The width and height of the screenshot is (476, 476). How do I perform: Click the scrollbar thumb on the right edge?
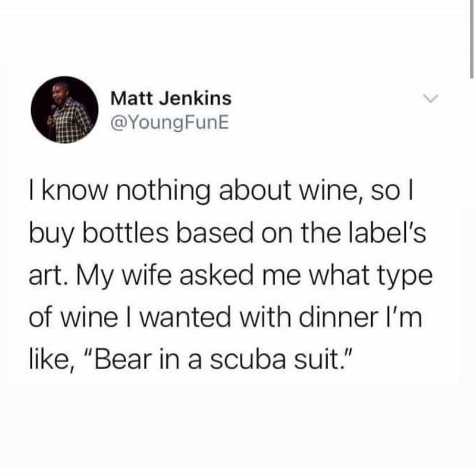[x=471, y=39]
